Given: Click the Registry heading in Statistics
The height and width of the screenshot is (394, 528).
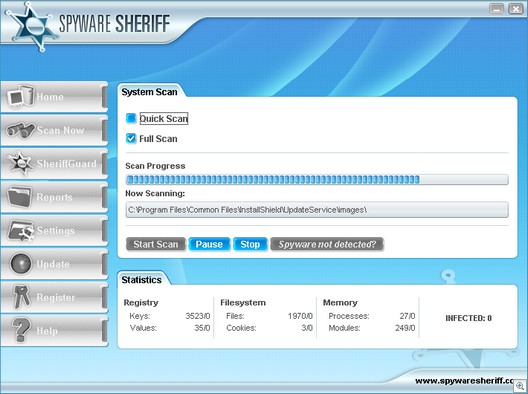Looking at the screenshot, I should (x=141, y=302).
